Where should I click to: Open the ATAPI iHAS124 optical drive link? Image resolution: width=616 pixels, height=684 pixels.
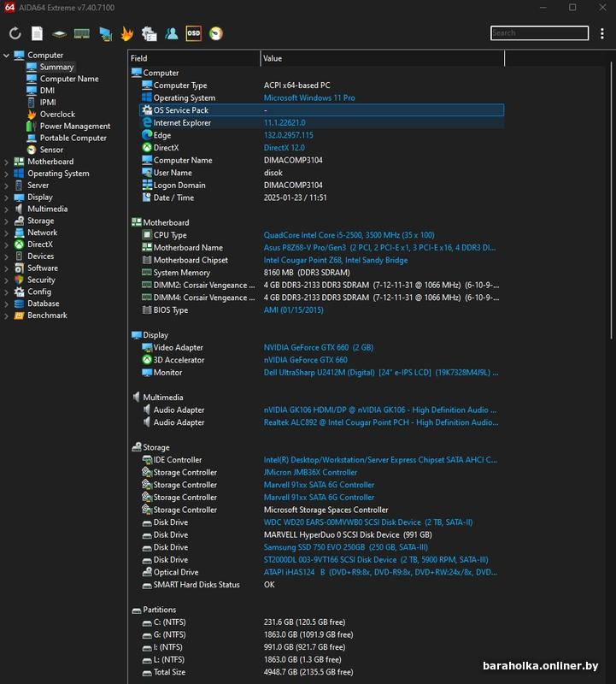(x=380, y=572)
